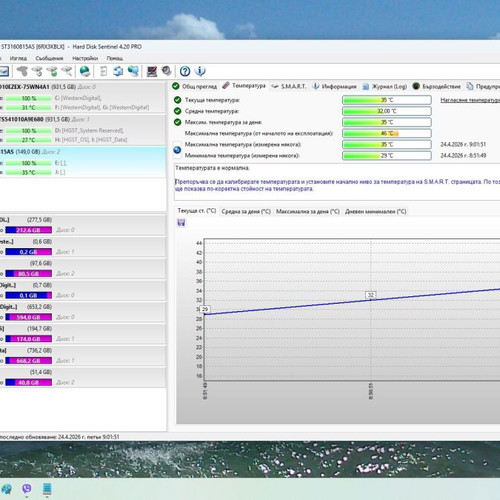The height and width of the screenshot is (500, 500).
Task: Click the floppy save icon above graph
Action: click(x=181, y=223)
